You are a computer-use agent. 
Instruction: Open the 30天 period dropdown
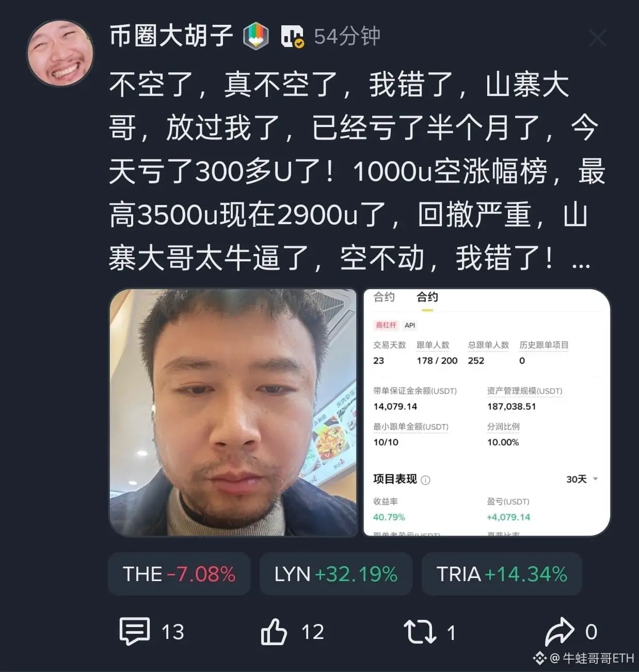582,479
